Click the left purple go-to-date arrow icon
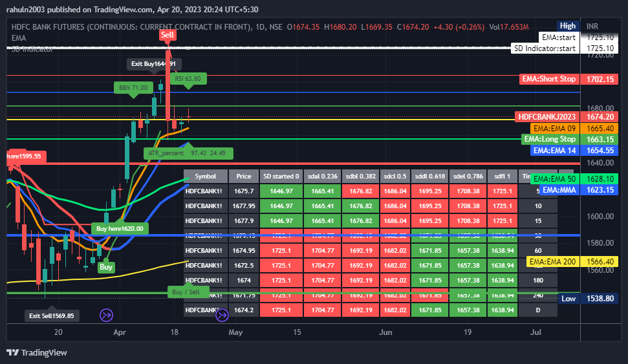628x364 pixels. pyautogui.click(x=106, y=315)
